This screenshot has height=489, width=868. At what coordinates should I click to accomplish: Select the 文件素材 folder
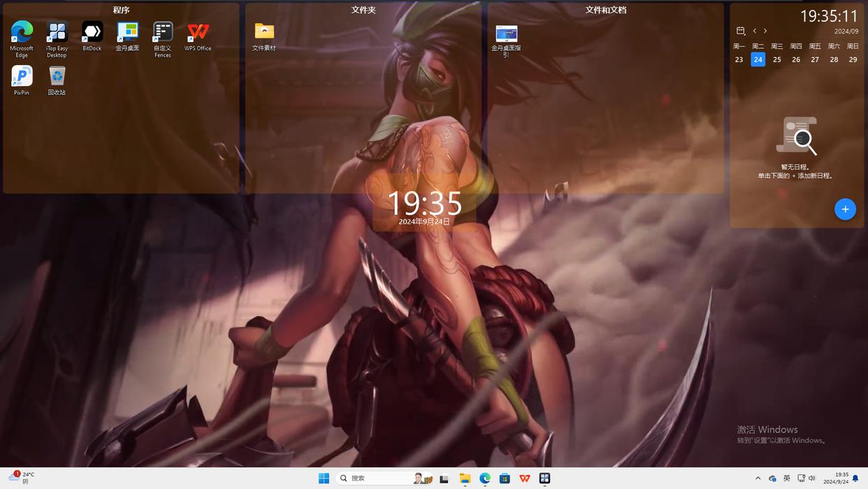point(264,32)
